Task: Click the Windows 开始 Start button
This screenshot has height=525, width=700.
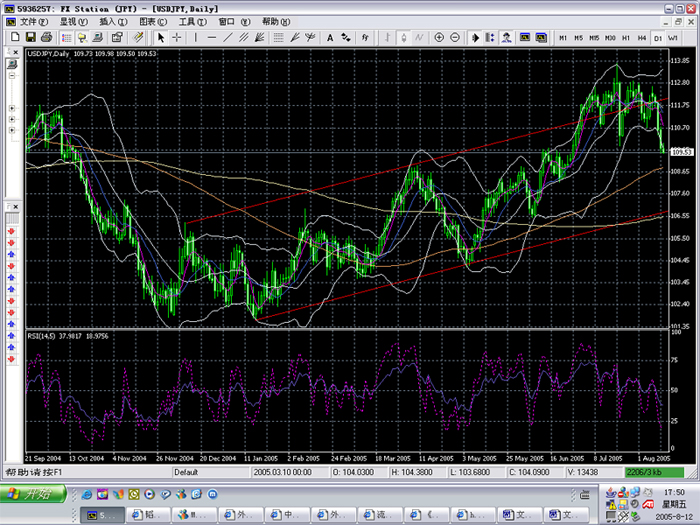Action: (x=33, y=494)
